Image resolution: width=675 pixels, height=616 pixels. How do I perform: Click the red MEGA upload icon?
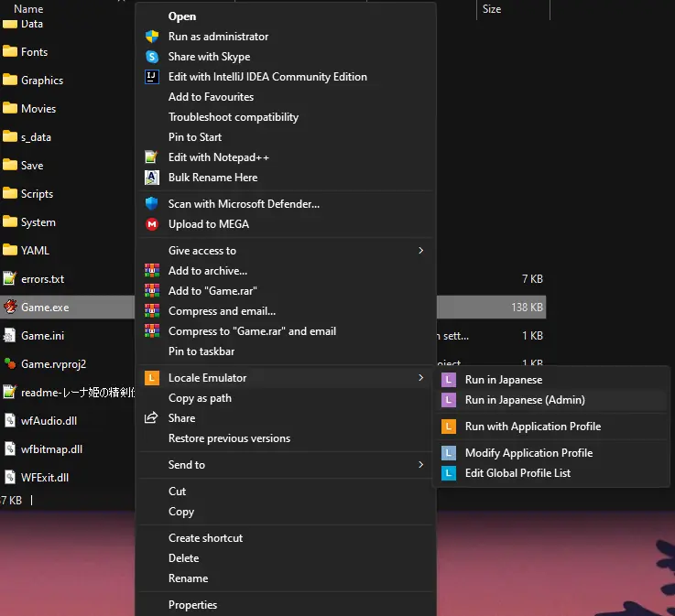click(152, 224)
